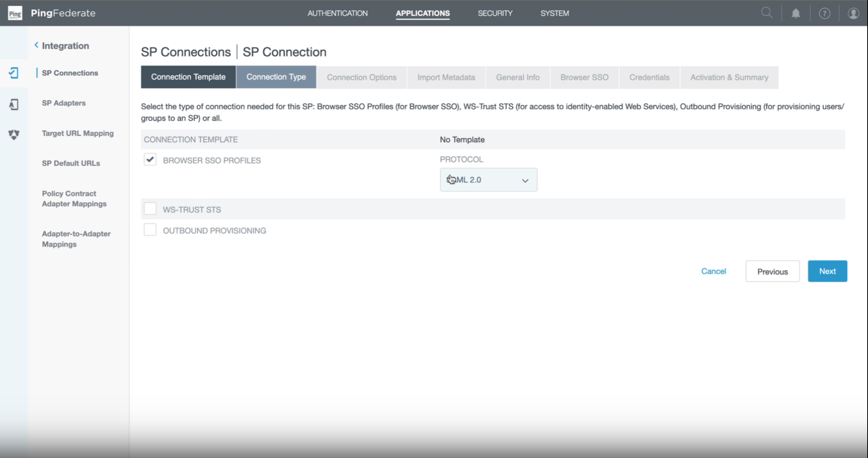Switch to Credentials tab
Screen dimensions: 868x458
649,77
